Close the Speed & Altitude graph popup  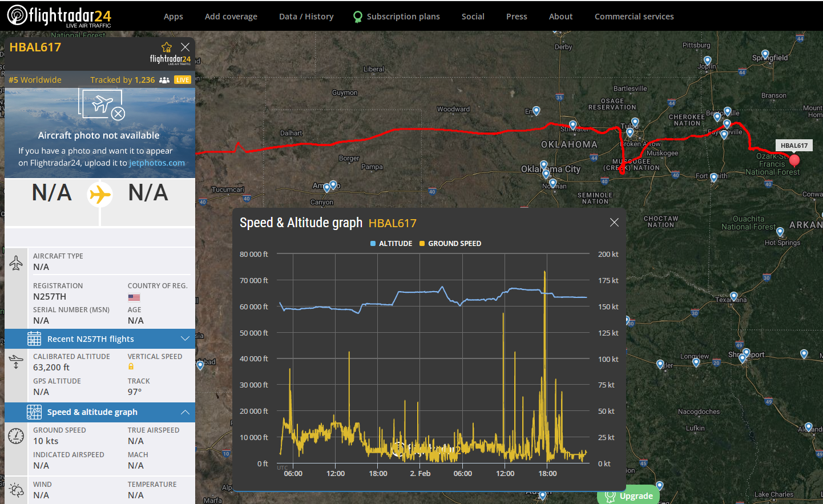614,222
